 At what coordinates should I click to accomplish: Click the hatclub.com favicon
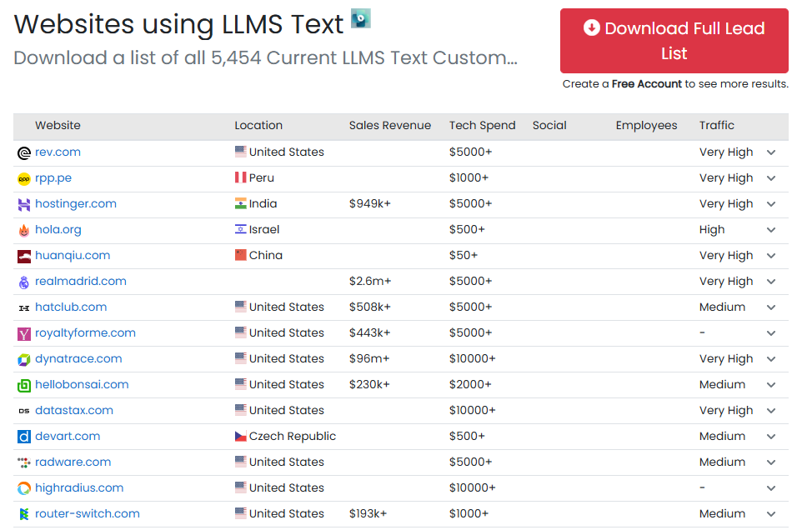pyautogui.click(x=24, y=308)
